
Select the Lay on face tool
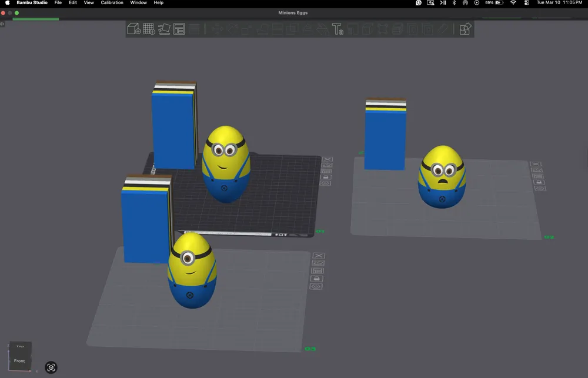point(262,29)
